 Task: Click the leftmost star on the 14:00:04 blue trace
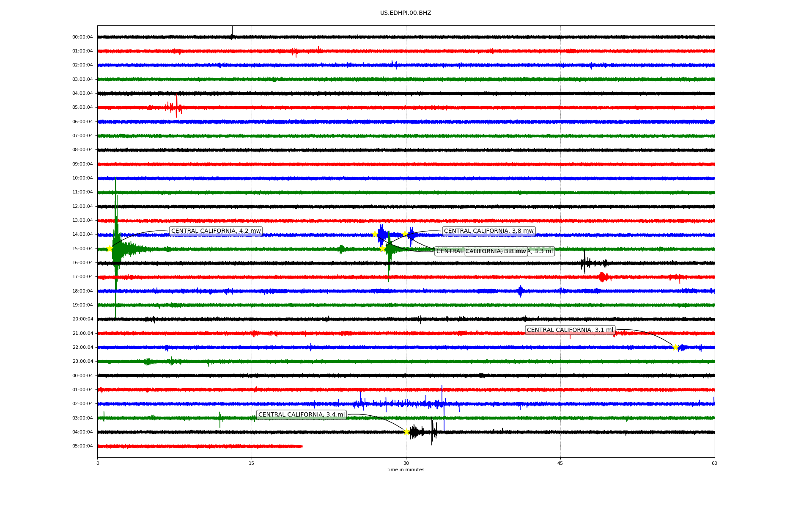[375, 234]
